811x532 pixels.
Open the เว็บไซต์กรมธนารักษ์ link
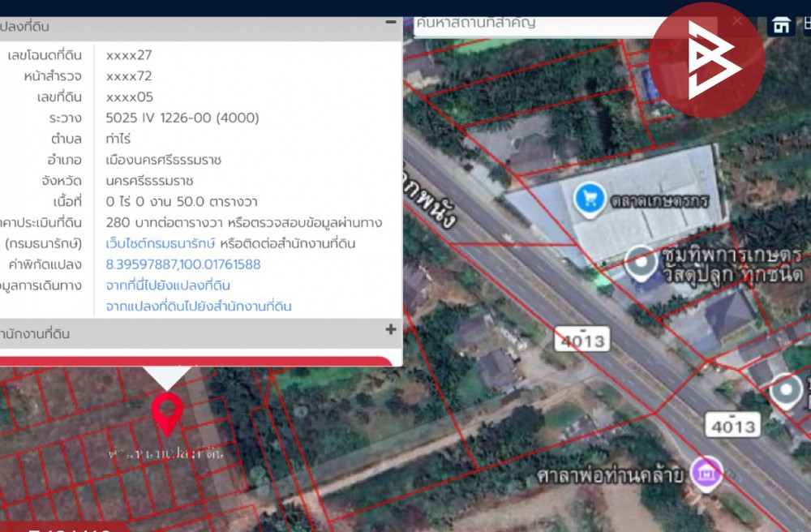pyautogui.click(x=161, y=243)
